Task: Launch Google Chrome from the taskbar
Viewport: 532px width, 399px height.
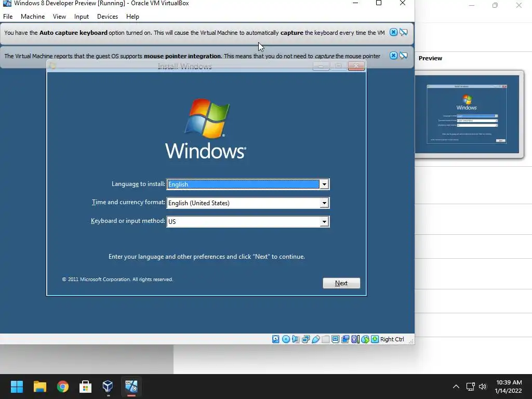Action: tap(63, 387)
